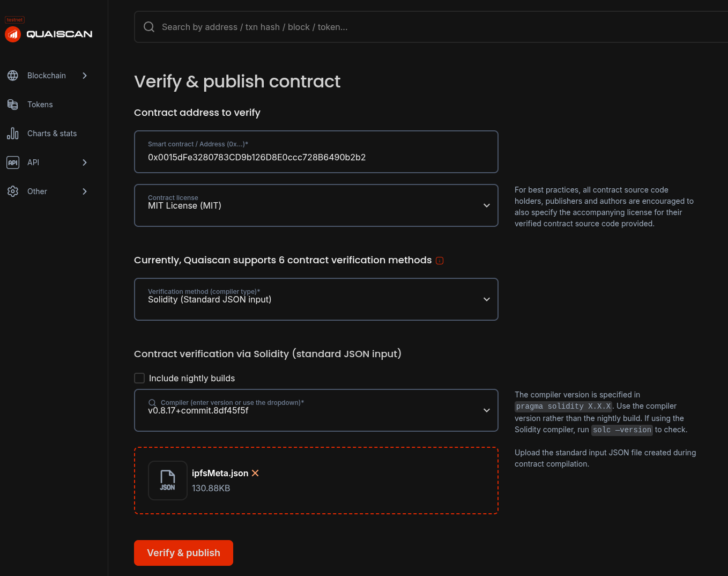The height and width of the screenshot is (576, 728).
Task: Click the Tokens coins icon
Action: (13, 105)
